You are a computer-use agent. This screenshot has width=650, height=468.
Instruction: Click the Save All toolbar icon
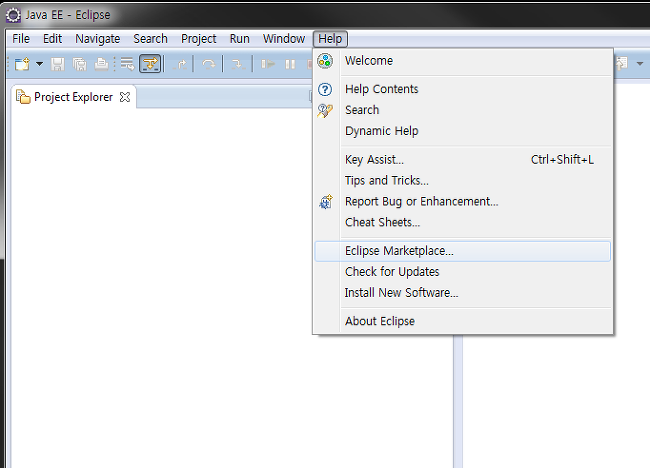pyautogui.click(x=80, y=64)
